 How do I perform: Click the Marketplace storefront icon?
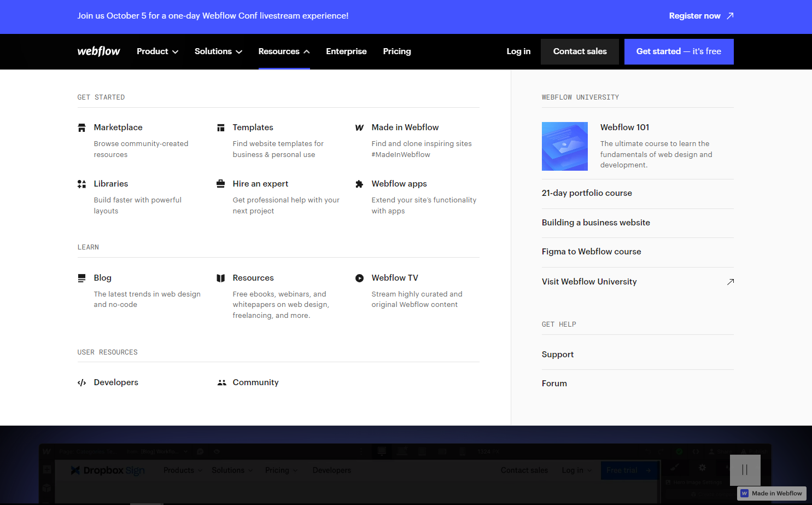click(81, 127)
